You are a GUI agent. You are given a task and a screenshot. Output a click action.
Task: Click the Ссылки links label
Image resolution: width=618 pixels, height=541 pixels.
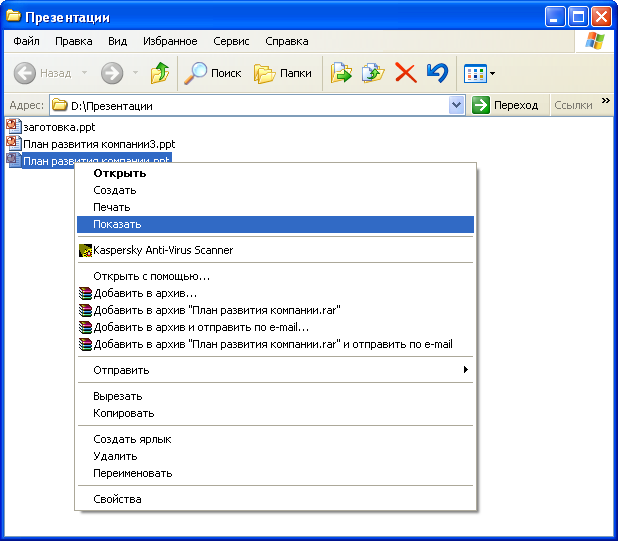[x=573, y=106]
